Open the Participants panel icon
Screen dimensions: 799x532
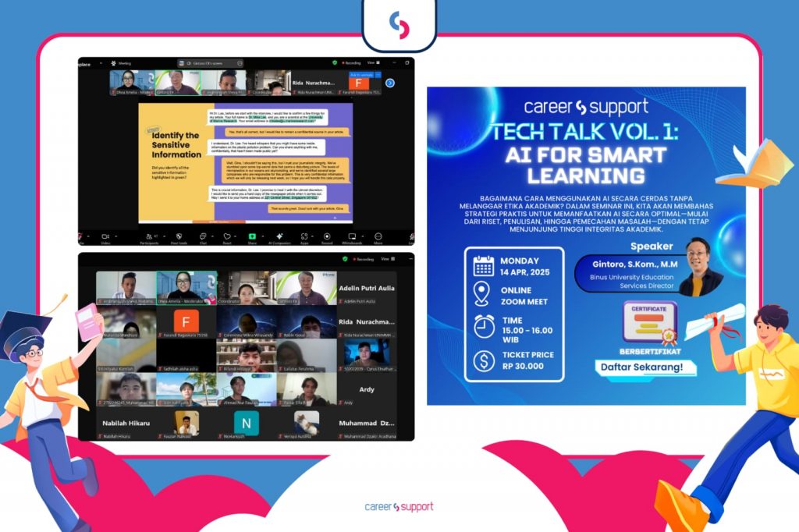pos(149,236)
